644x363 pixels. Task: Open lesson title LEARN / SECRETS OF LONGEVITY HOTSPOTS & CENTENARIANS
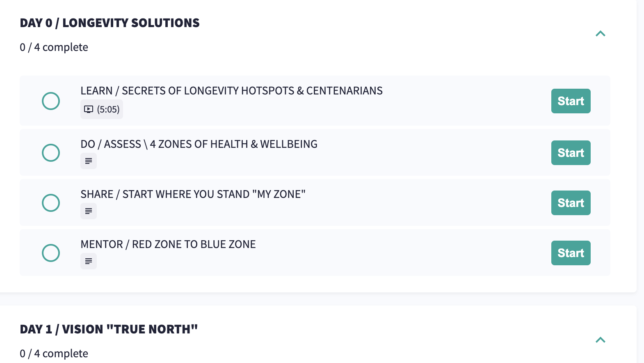[x=231, y=91]
